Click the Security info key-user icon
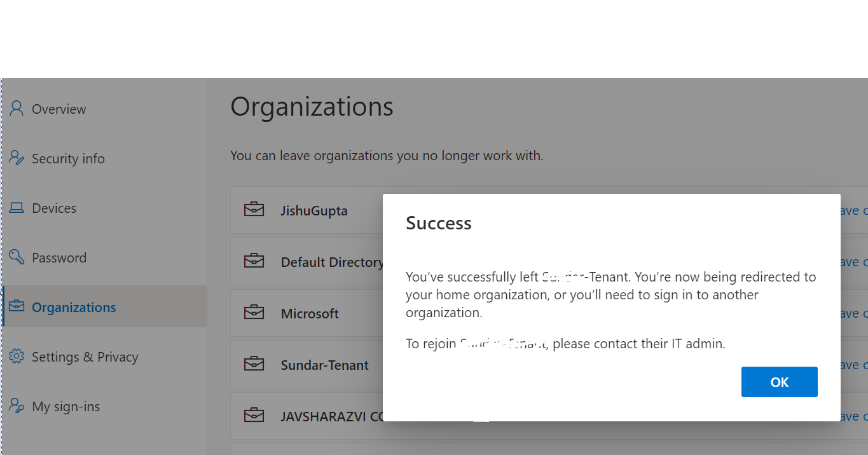 click(x=16, y=158)
